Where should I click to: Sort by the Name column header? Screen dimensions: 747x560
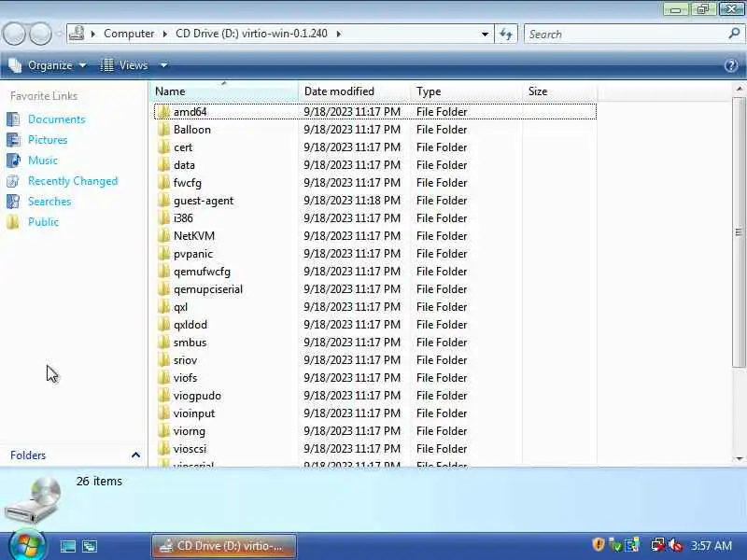click(224, 91)
